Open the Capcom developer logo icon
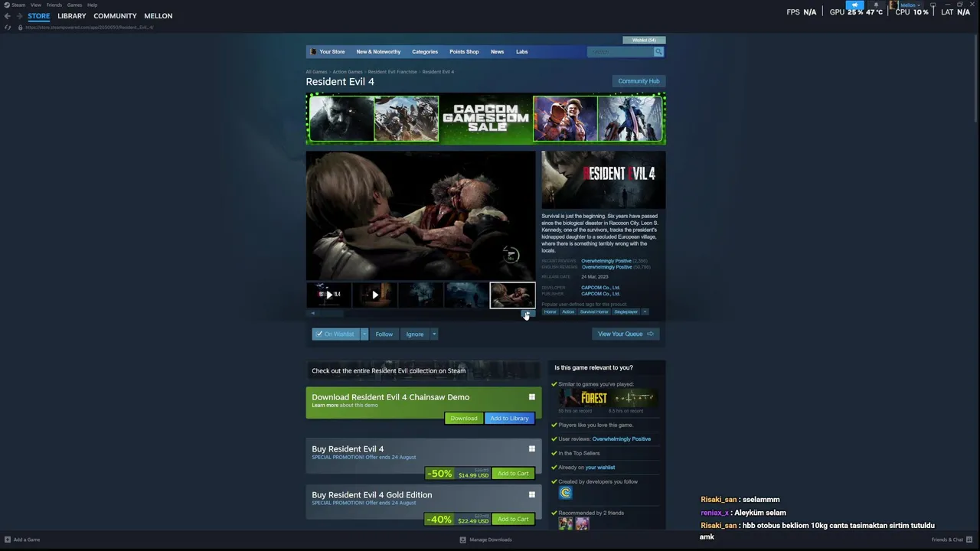 click(x=565, y=493)
